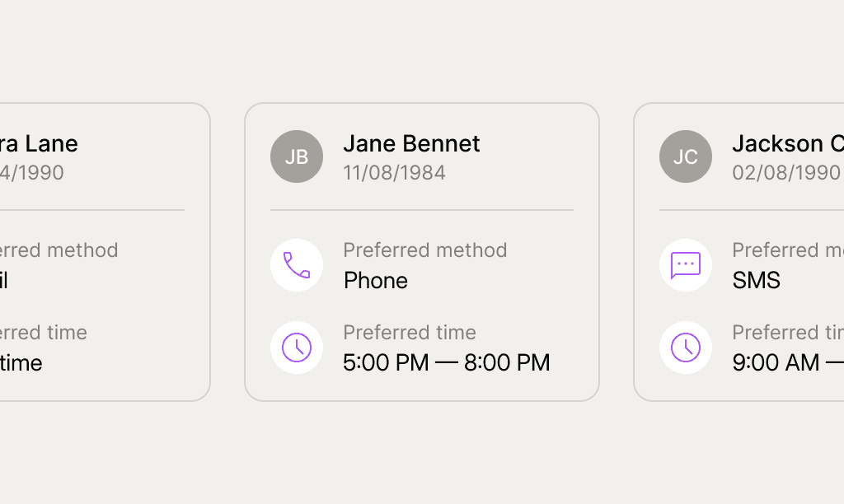
Task: Click Preferred time label on Jane Bennet's card
Action: click(x=410, y=333)
